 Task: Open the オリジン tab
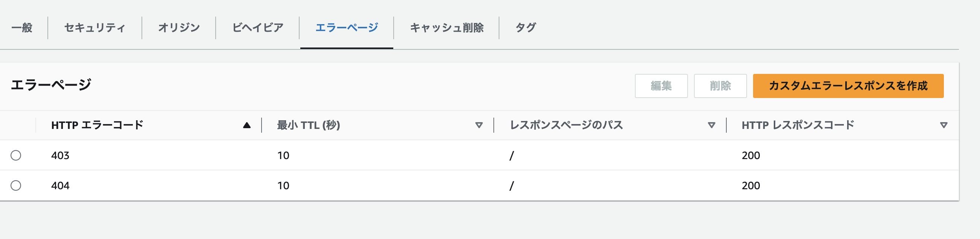click(x=179, y=28)
